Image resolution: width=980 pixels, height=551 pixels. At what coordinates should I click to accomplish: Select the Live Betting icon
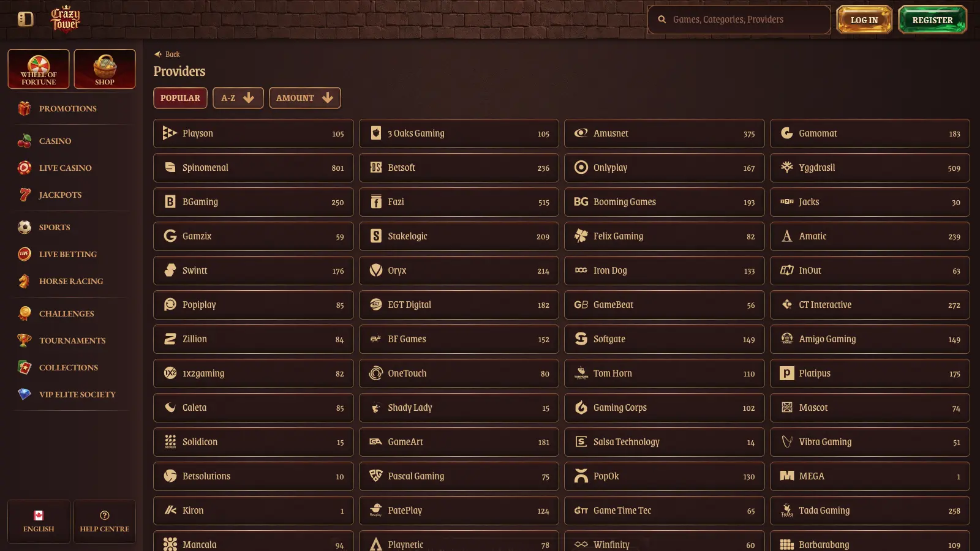point(24,254)
